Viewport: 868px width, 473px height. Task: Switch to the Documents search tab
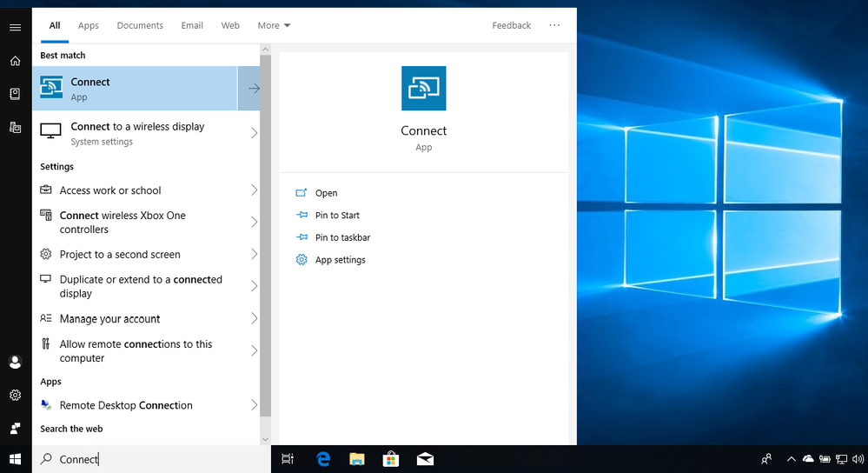coord(140,25)
